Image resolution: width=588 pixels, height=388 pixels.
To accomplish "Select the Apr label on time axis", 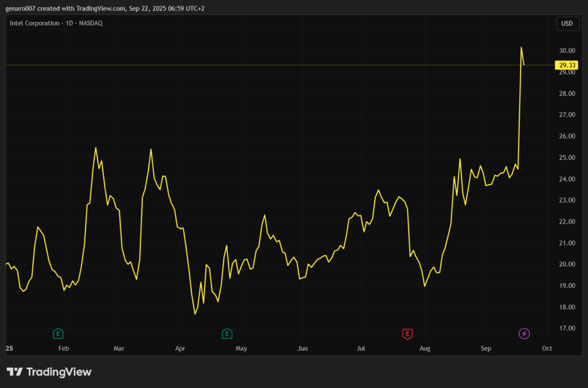I will tap(180, 348).
